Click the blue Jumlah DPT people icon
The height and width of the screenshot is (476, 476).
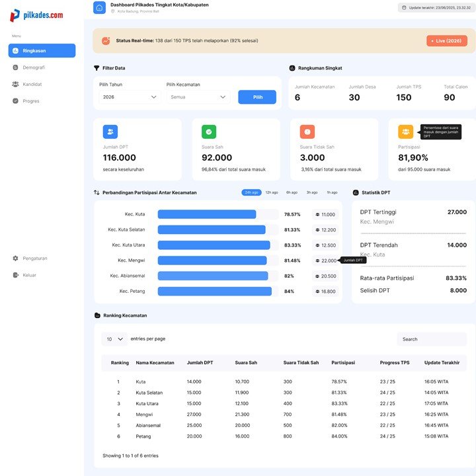click(110, 132)
